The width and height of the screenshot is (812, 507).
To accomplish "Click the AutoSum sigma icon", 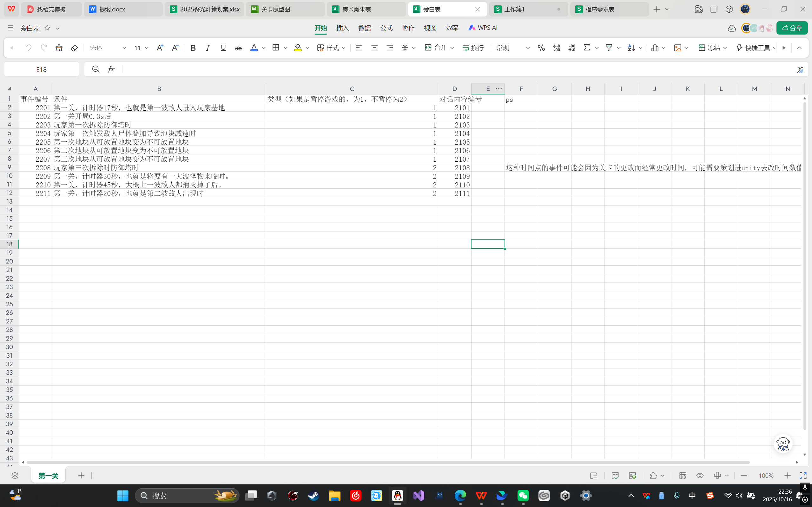I will coord(587,48).
